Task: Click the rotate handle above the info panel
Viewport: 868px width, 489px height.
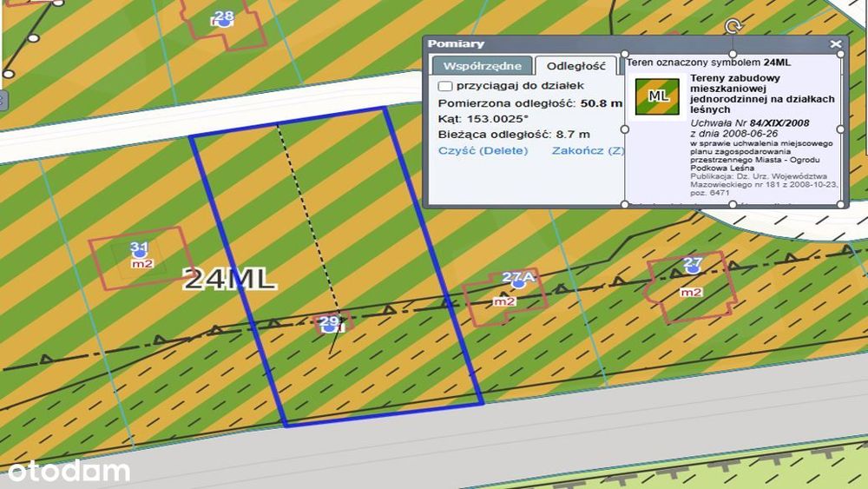Action: tap(733, 26)
